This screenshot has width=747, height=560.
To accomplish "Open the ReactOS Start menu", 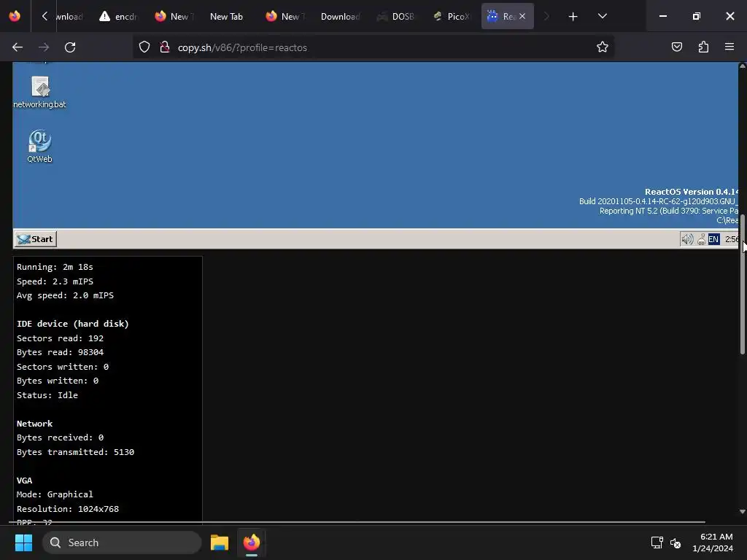I will click(x=35, y=239).
